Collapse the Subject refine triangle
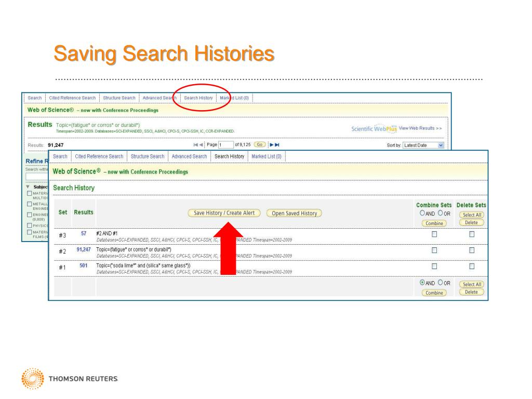Image resolution: width=532 pixels, height=399 pixels. [x=28, y=187]
